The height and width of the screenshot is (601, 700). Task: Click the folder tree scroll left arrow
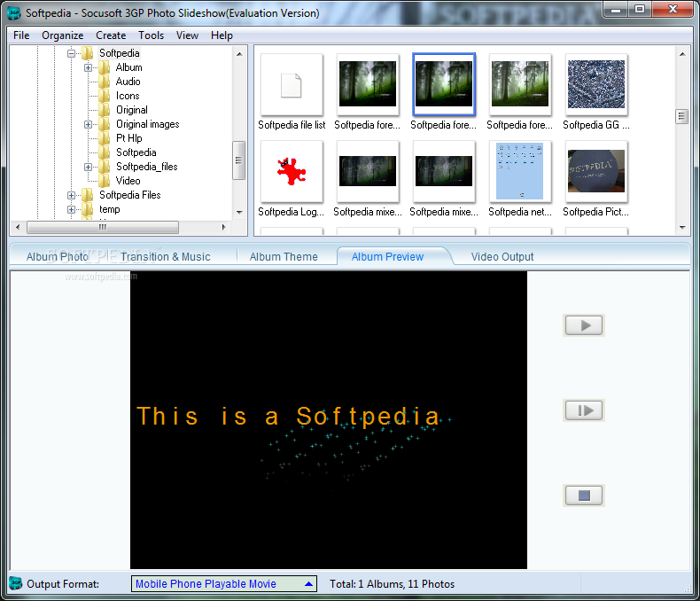[x=18, y=227]
